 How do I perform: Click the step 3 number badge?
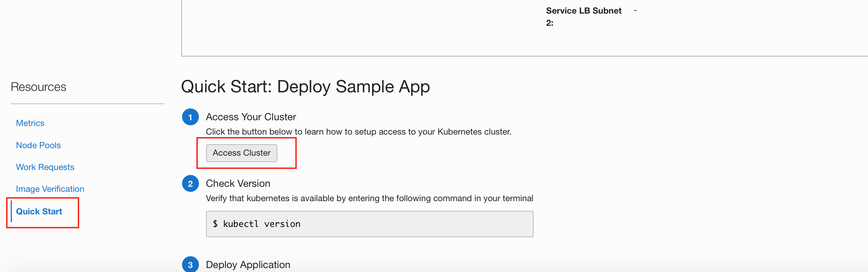190,265
